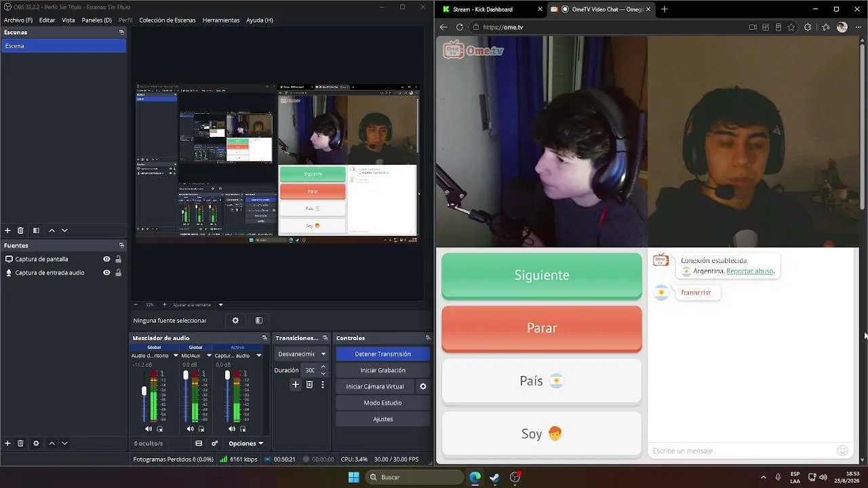Open the Vista menu
Image resolution: width=868 pixels, height=488 pixels.
[x=68, y=20]
